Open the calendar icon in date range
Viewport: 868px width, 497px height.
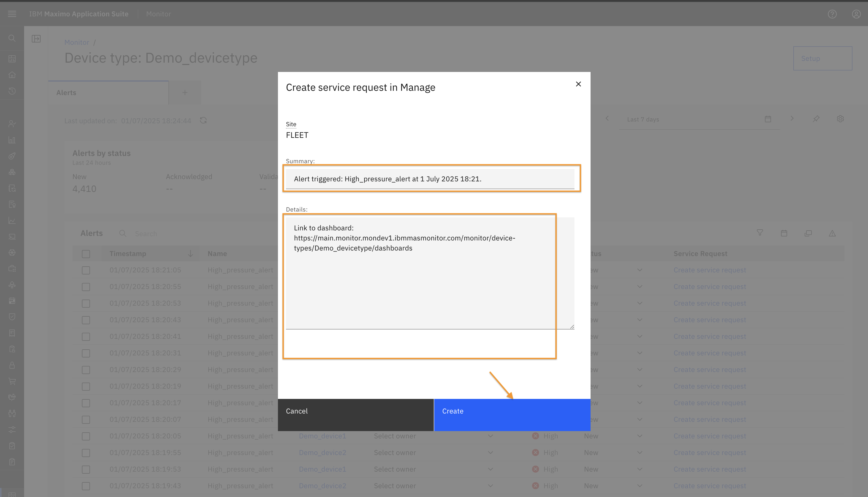768,119
